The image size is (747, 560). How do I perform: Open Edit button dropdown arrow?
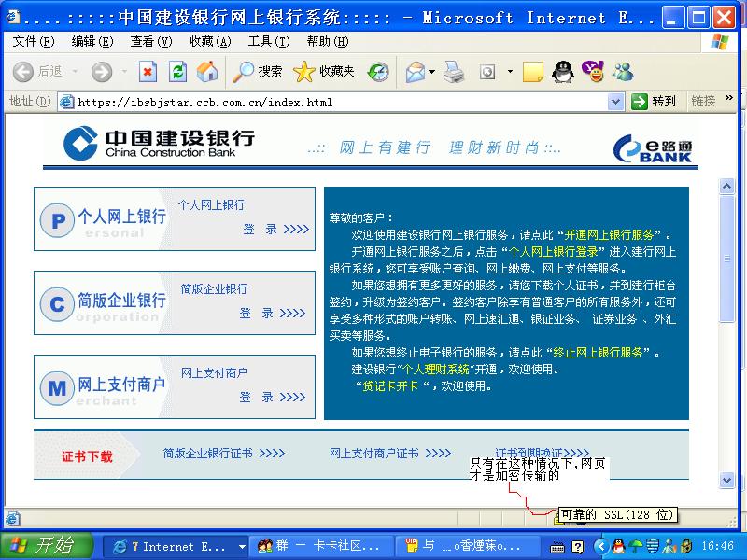click(510, 72)
